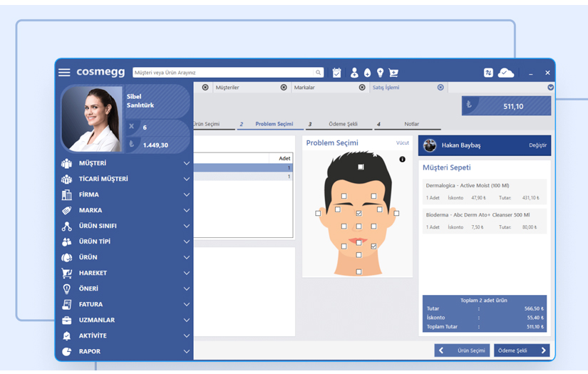Click the add suggestion light bulb icon
This screenshot has width=588, height=374.
click(381, 73)
